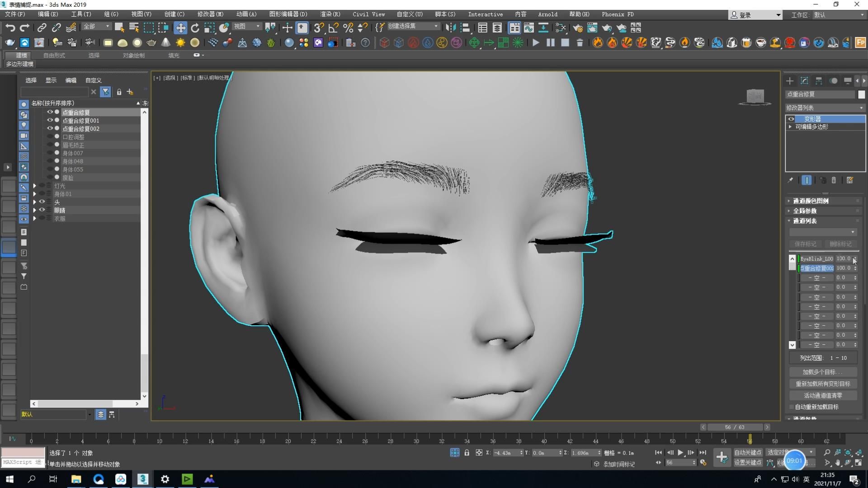Open the Create command panel tab
The width and height of the screenshot is (868, 488).
790,81
